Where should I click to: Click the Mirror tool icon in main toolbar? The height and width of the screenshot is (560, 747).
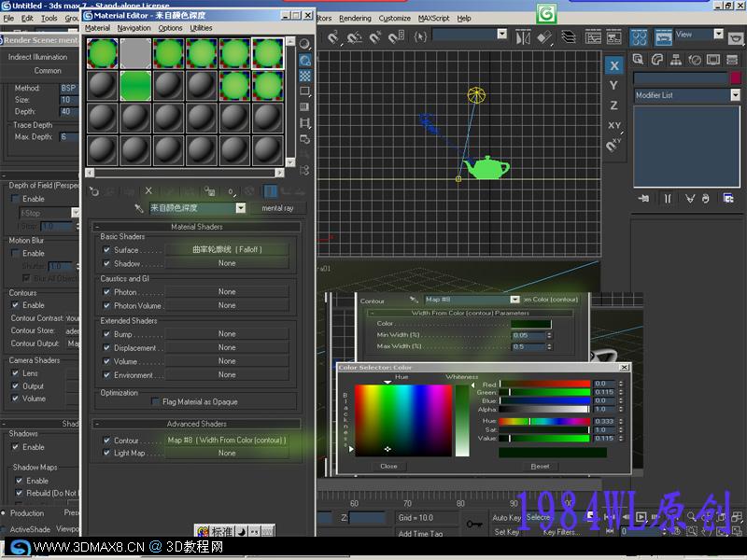tap(525, 37)
